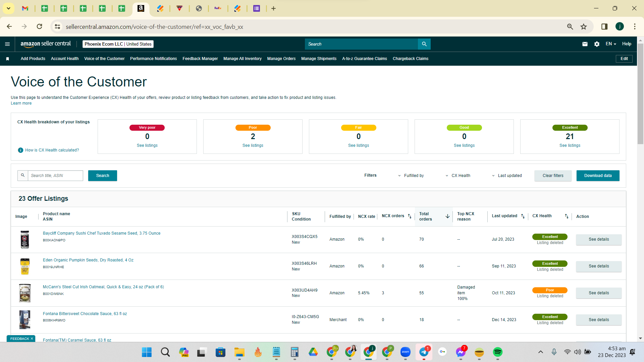Click the Edit favorites bar button
644x362 pixels.
point(624,59)
